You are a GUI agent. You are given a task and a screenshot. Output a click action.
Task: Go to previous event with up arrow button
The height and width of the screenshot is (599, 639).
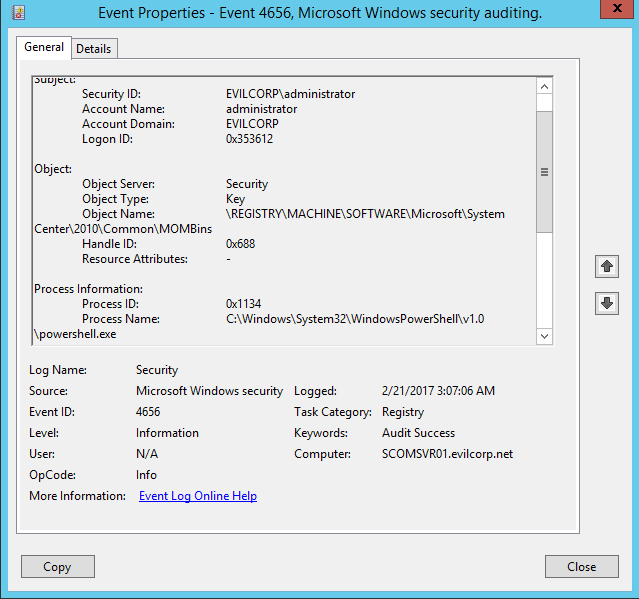(606, 266)
